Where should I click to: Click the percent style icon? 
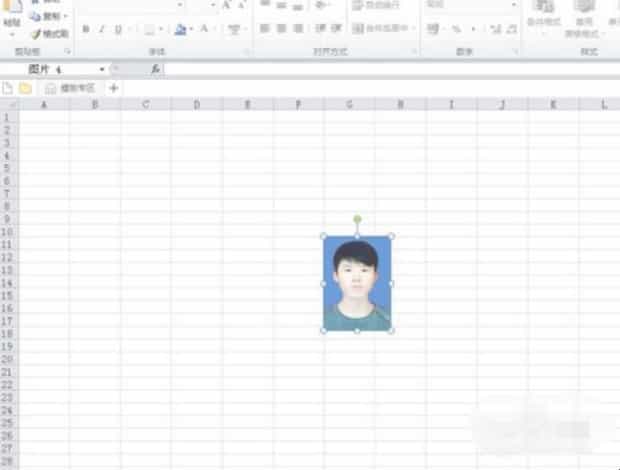tap(456, 29)
